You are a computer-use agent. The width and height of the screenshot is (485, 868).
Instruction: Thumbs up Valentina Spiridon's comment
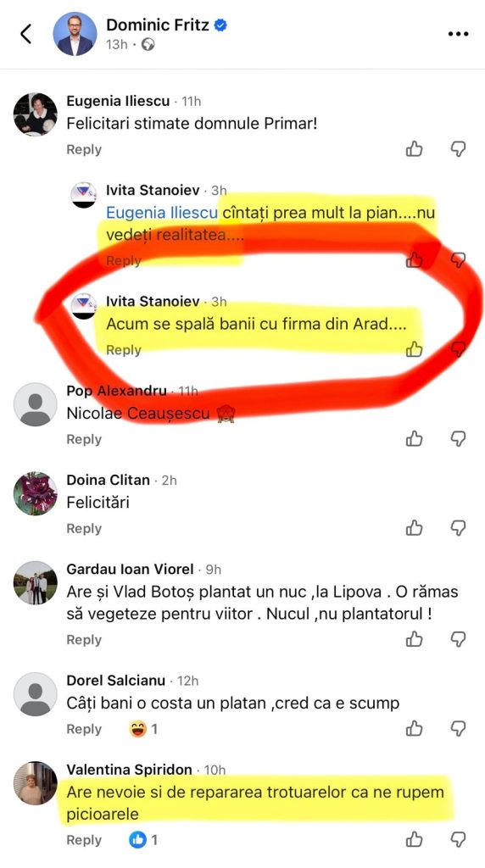coord(415,839)
